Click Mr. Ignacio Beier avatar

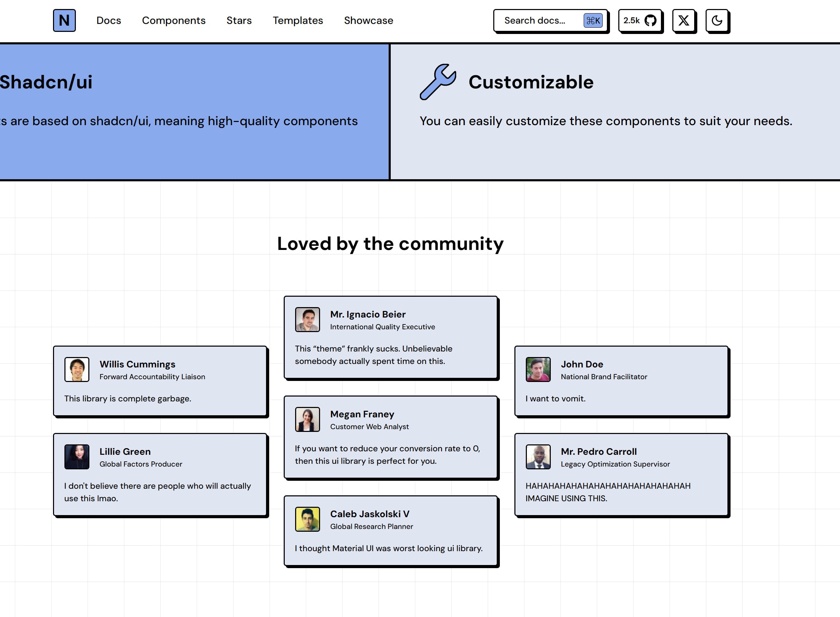coord(308,320)
